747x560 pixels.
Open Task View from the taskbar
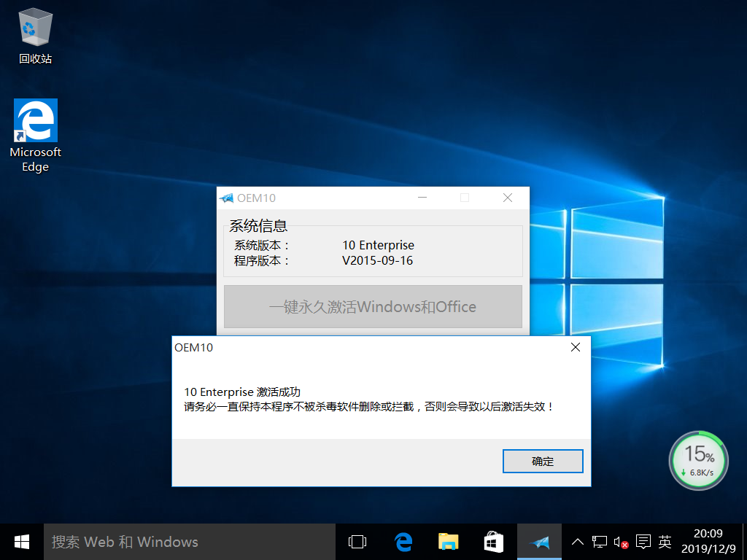357,542
